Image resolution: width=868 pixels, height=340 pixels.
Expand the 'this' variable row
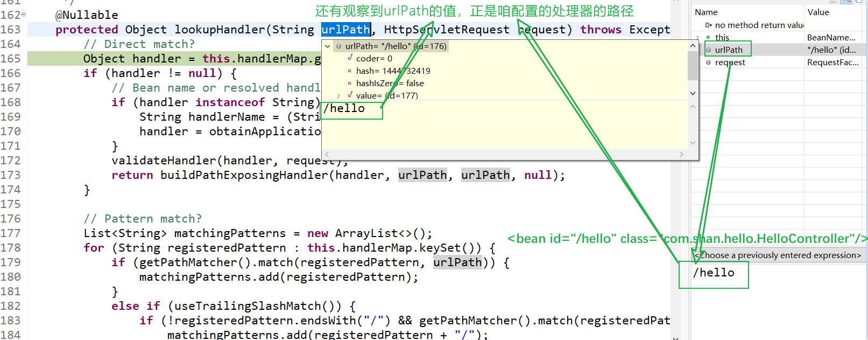tap(697, 38)
